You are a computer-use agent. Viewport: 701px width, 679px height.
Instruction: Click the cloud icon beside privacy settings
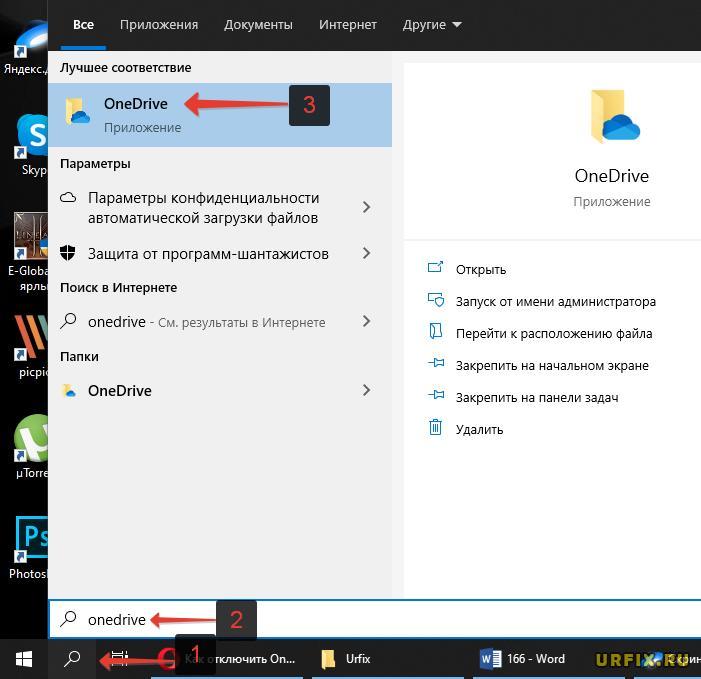68,197
